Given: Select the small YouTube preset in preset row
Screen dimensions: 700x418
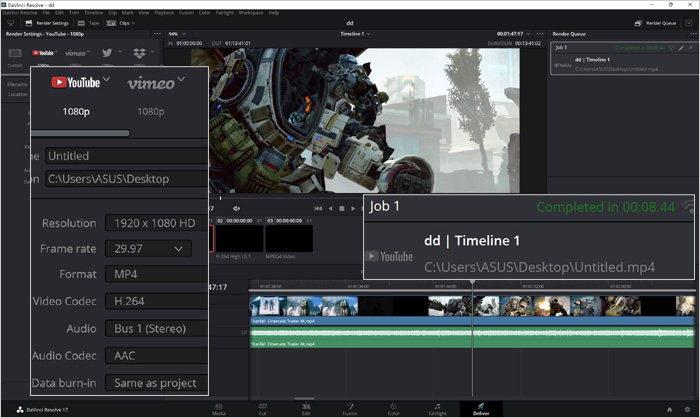Looking at the screenshot, I should point(44,53).
